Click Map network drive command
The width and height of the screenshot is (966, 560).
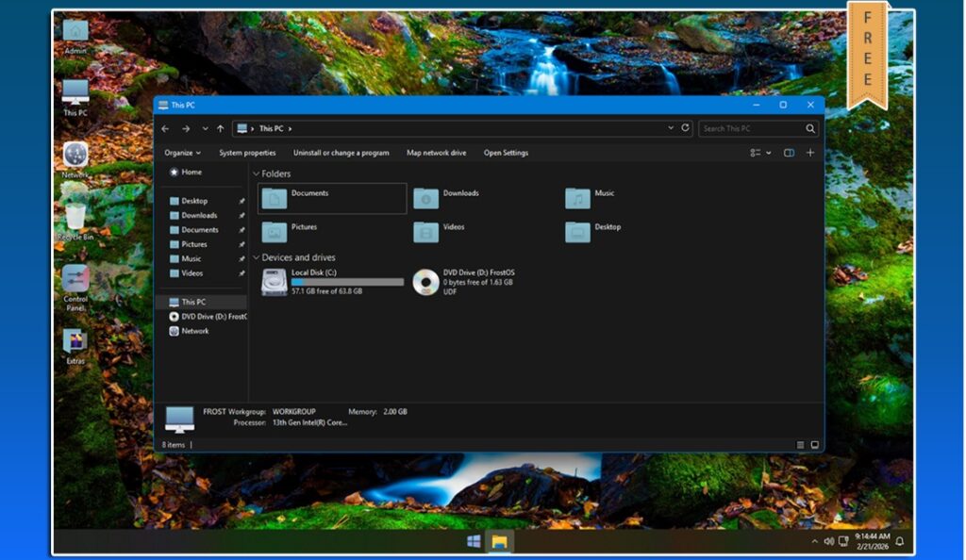436,153
